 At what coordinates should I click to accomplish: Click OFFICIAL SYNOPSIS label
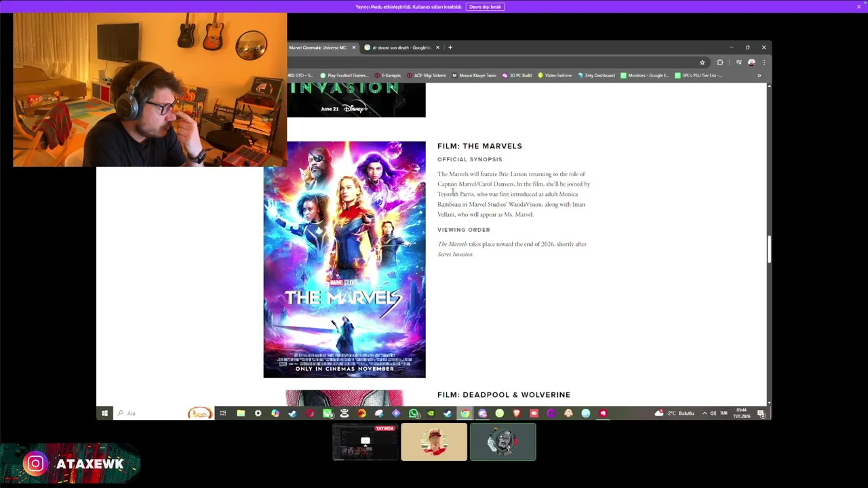(470, 159)
